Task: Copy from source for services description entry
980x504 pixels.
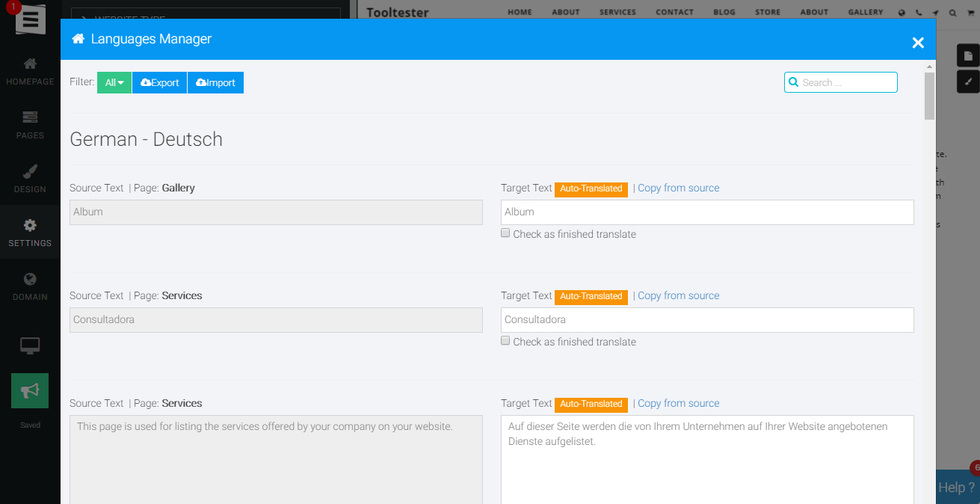Action: click(x=678, y=403)
